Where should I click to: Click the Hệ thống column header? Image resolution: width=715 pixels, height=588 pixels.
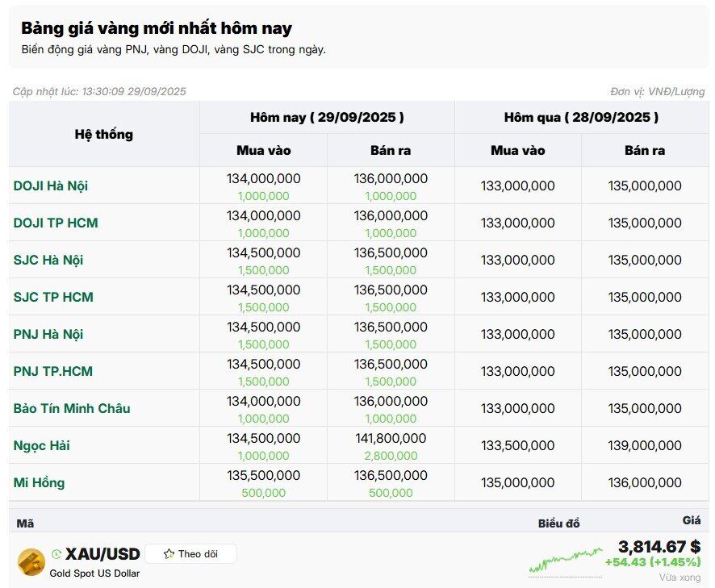pos(104,135)
